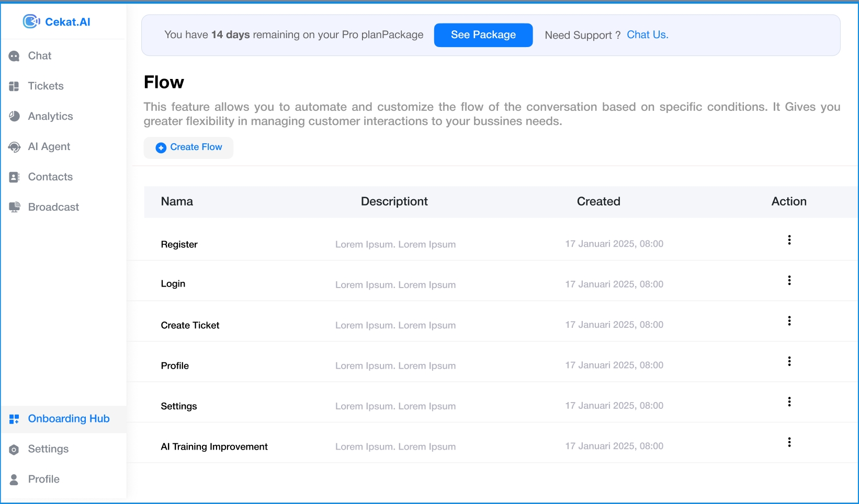Click the Chat Us support link
The image size is (859, 504).
coord(647,35)
